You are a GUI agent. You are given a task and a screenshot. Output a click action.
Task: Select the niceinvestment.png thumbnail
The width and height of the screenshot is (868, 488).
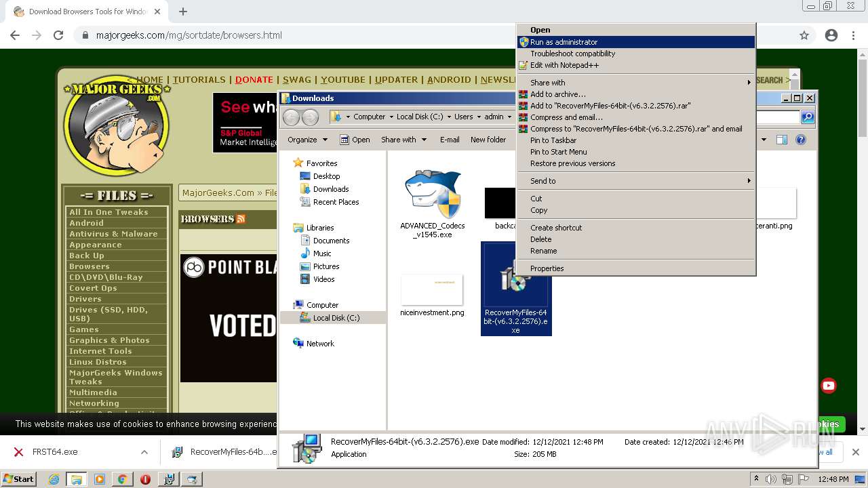pos(432,290)
